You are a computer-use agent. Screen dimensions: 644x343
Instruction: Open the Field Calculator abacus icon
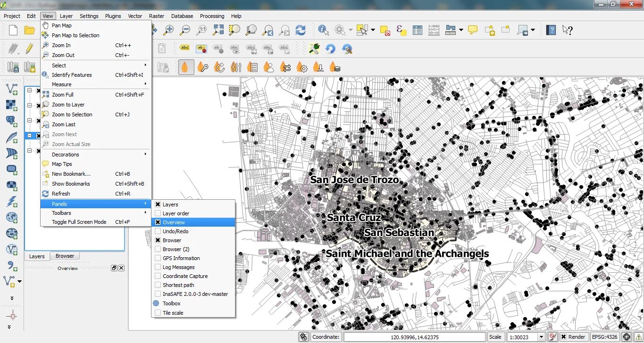pos(434,30)
